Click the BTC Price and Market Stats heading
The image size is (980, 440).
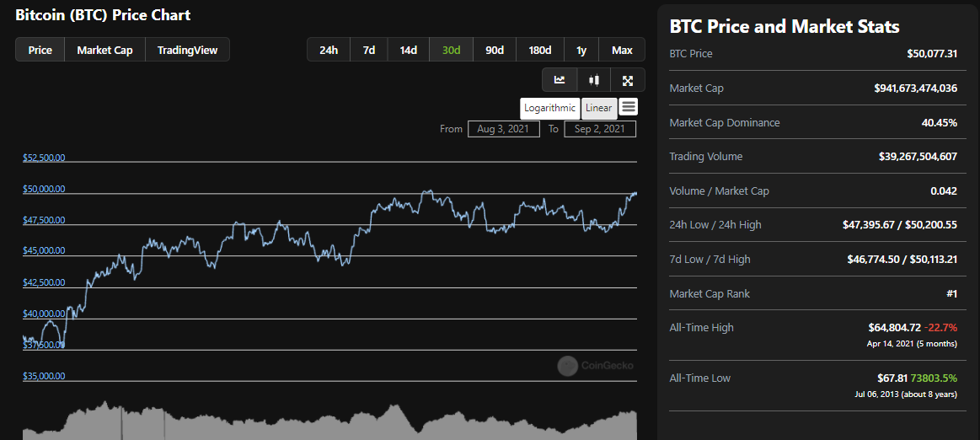click(x=785, y=26)
